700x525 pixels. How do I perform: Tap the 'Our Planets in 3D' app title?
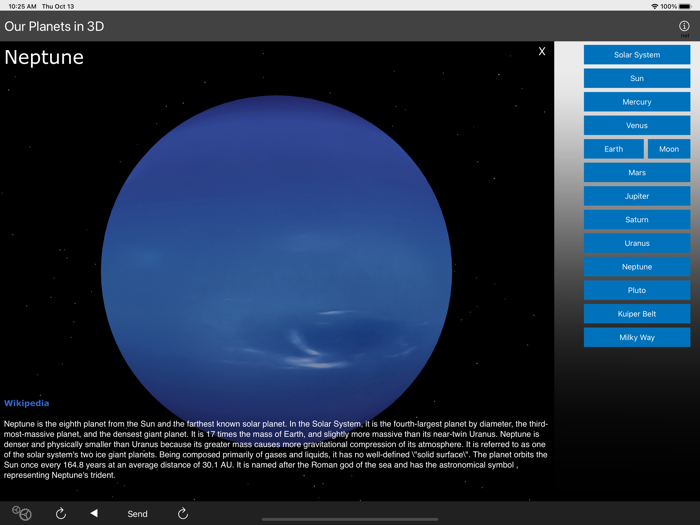click(x=54, y=26)
